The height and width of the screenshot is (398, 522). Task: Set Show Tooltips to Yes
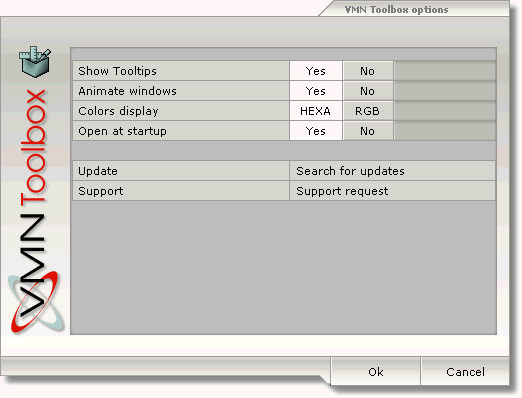click(316, 71)
